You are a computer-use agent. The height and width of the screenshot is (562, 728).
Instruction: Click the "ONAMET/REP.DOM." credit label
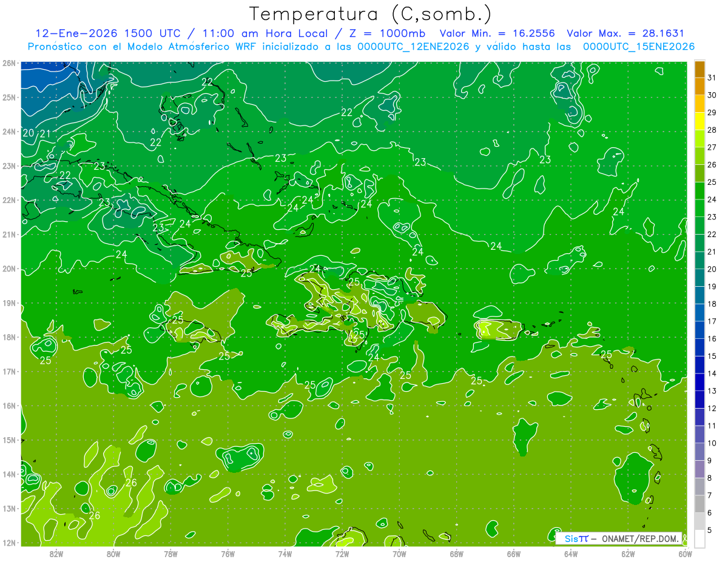point(641,538)
